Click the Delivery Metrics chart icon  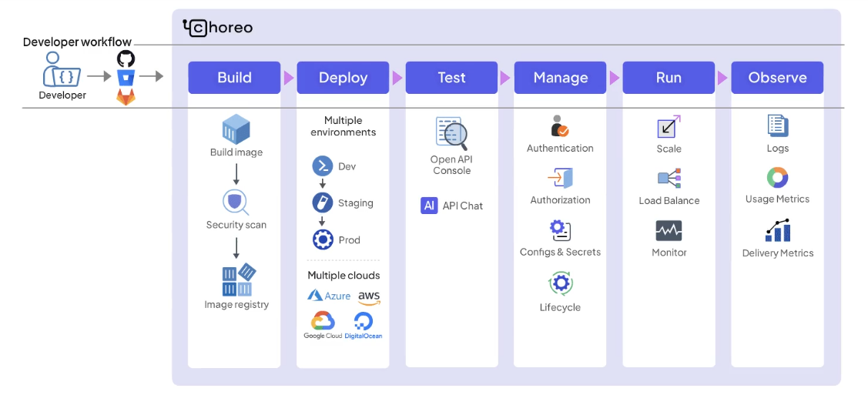tap(777, 231)
